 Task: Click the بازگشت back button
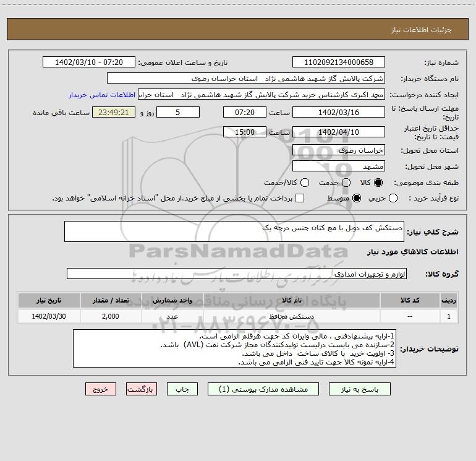(x=142, y=389)
